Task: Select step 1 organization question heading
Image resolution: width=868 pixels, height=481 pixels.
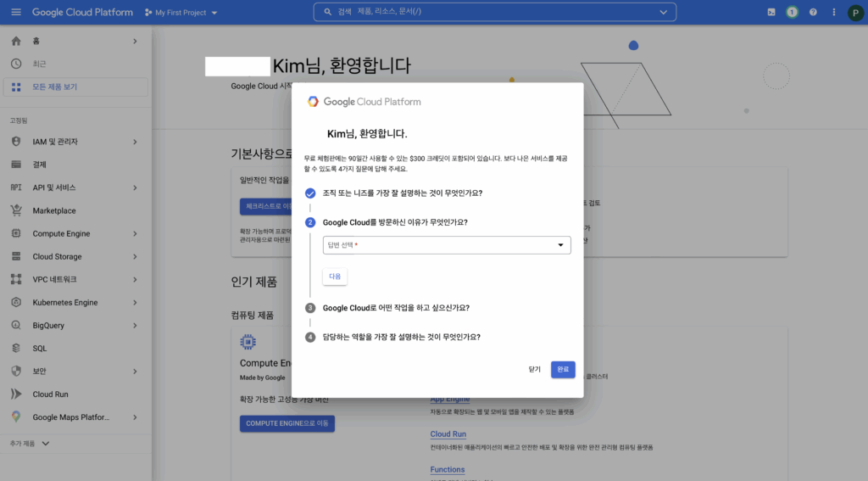Action: [x=403, y=193]
